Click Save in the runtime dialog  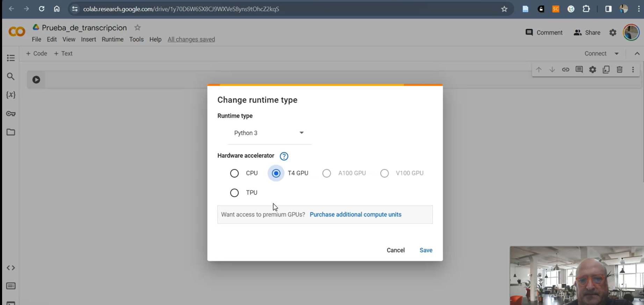[x=426, y=250]
